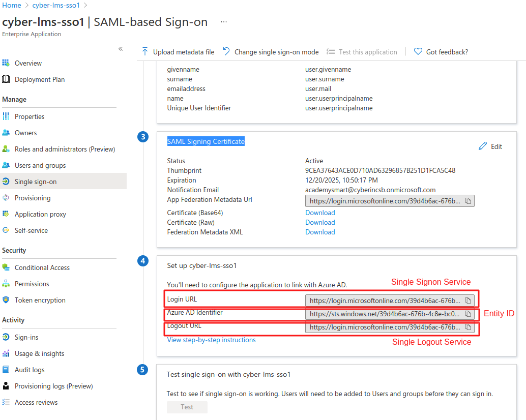Screen dimensions: 526x420
Task: Click the Conditional Access icon
Action: pyautogui.click(x=6, y=267)
